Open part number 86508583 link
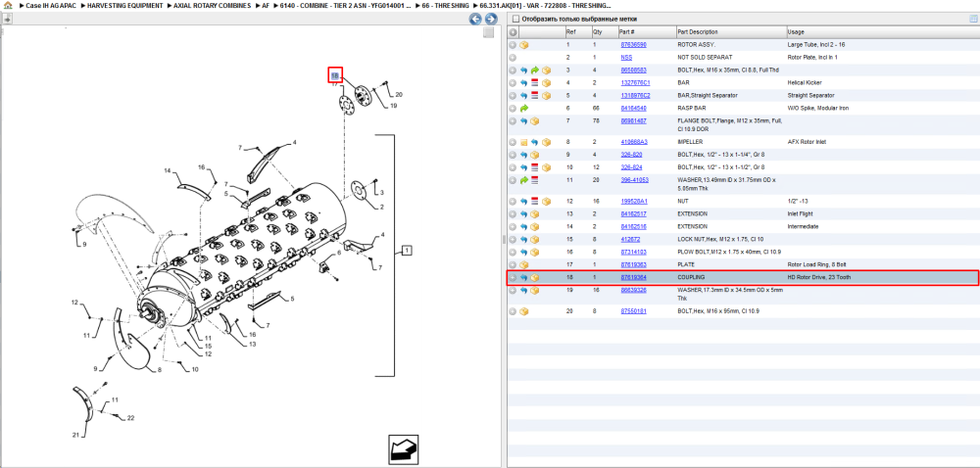This screenshot has height=468, width=980. pos(633,70)
